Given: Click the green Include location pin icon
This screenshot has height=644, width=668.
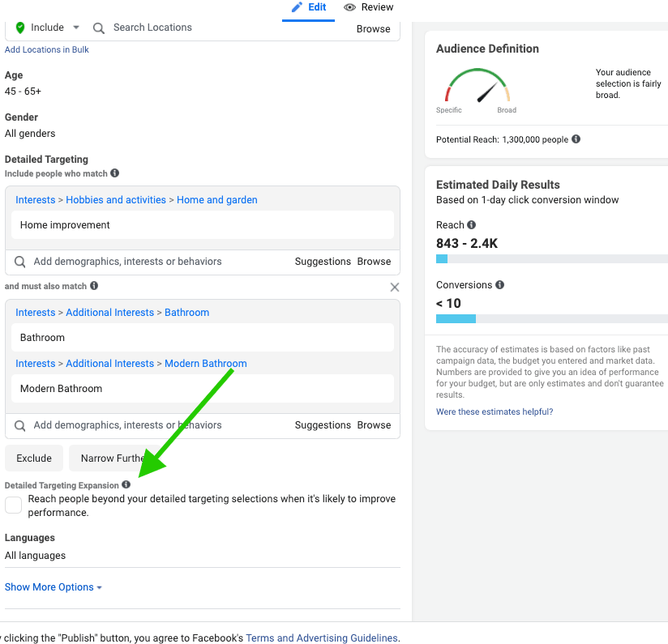Looking at the screenshot, I should (20, 28).
